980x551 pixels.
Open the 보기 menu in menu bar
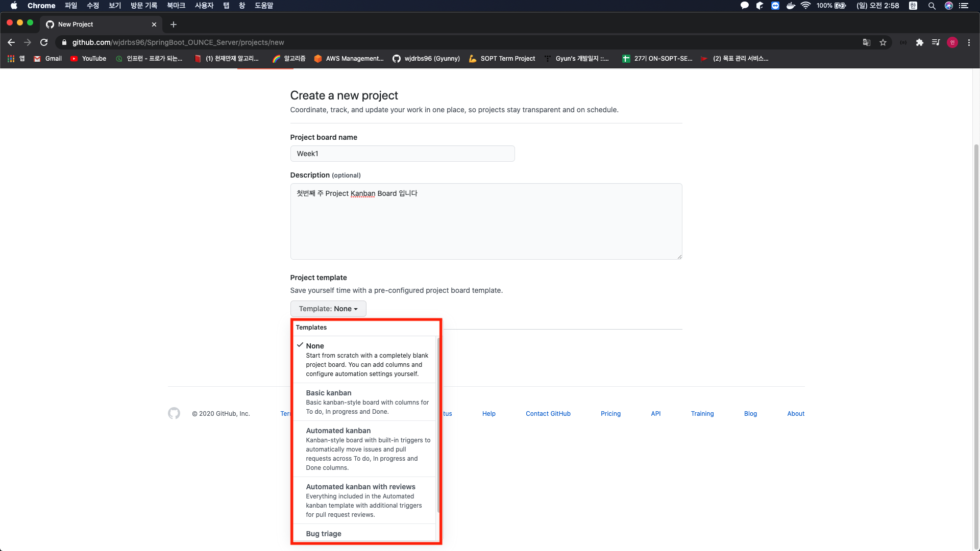pyautogui.click(x=115, y=6)
